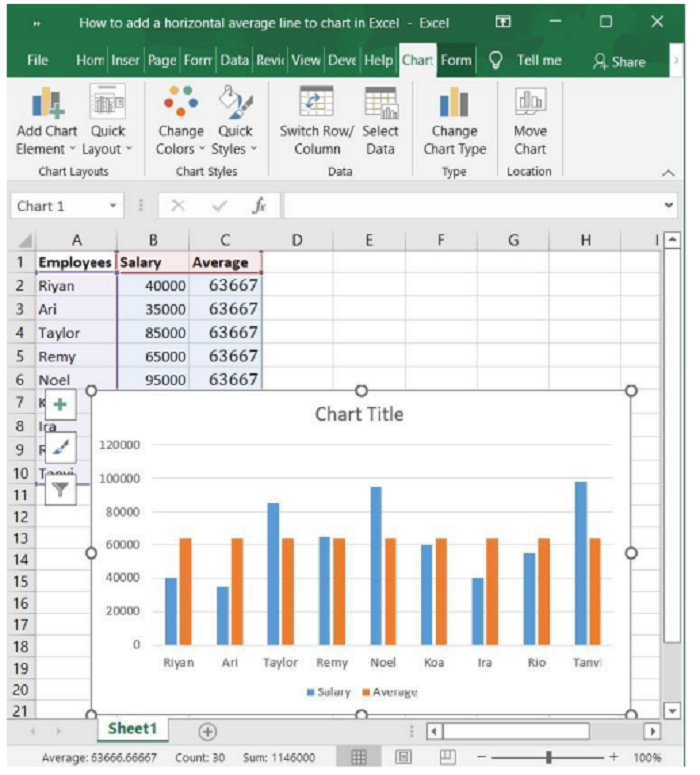Click the blue Salary bar for Tanvi

[x=581, y=563]
